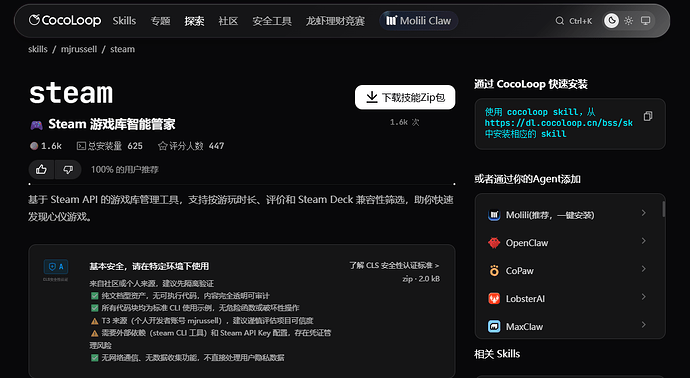Go to the skills breadcrumb link

click(38, 49)
